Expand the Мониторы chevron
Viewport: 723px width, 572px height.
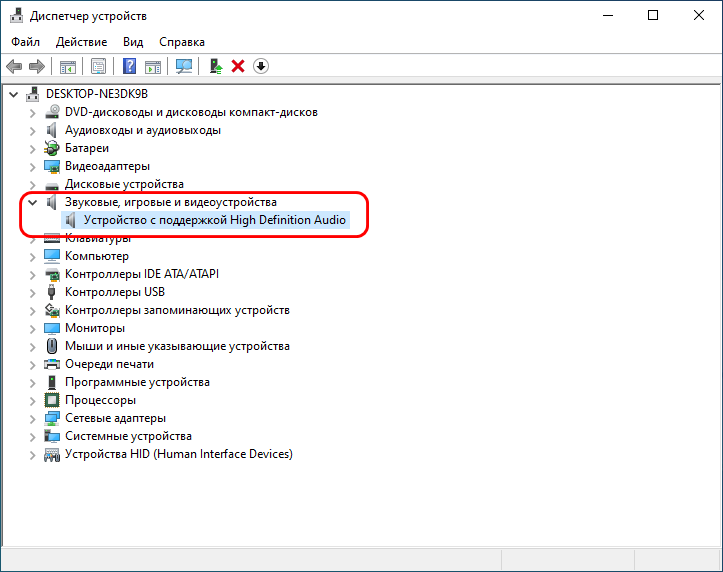32,329
